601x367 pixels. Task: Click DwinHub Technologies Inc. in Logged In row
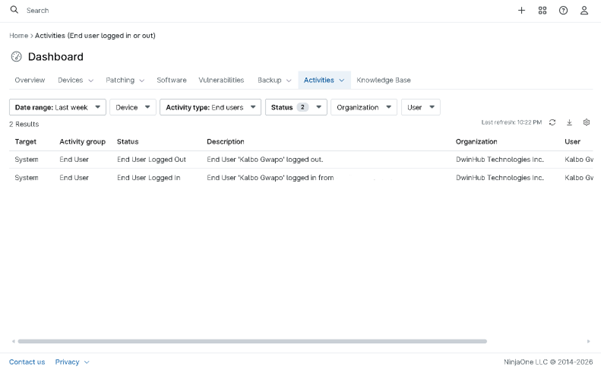pos(500,178)
